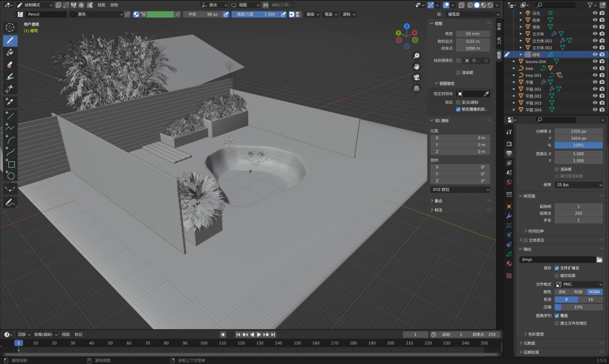
Task: Open the PNG file format dropdown
Action: pos(579,284)
